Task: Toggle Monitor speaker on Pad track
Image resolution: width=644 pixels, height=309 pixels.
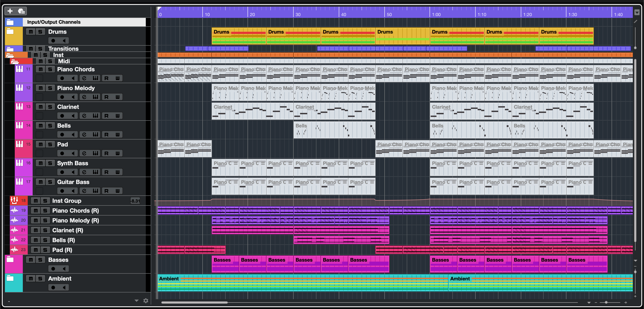Action: (x=73, y=153)
